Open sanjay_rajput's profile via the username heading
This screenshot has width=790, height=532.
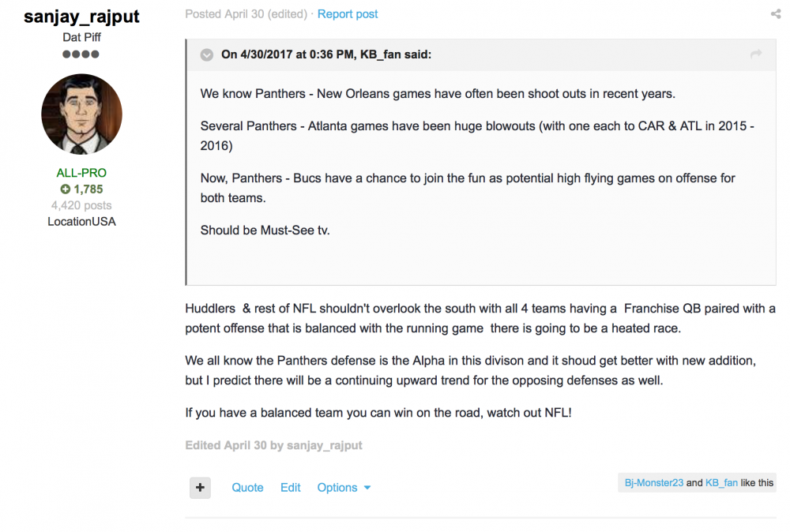pyautogui.click(x=81, y=17)
